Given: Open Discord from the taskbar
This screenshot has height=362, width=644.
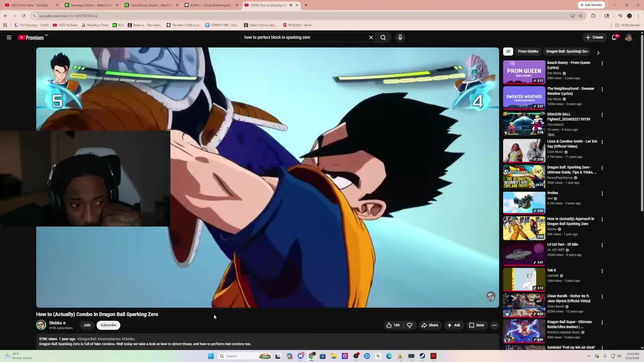Looking at the screenshot, I should click(300, 356).
